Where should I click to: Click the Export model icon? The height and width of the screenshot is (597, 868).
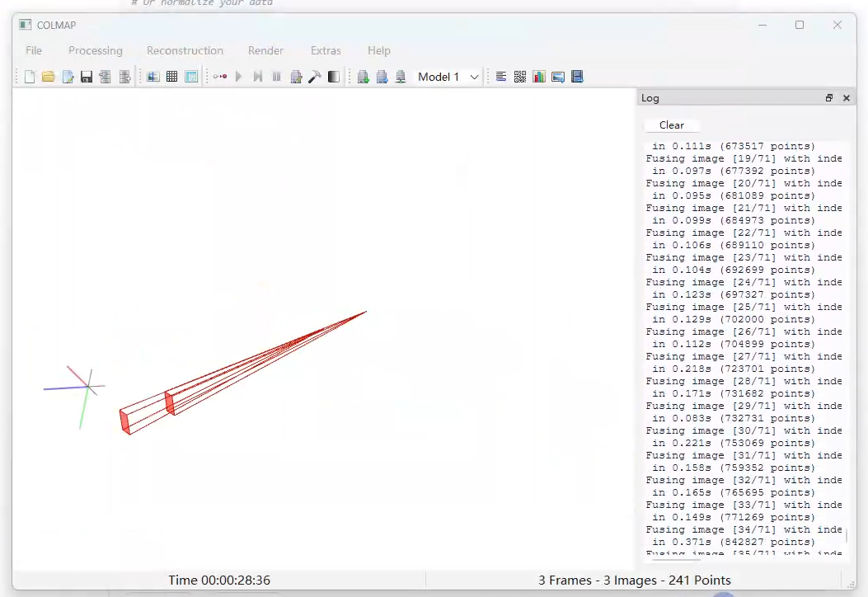[124, 77]
